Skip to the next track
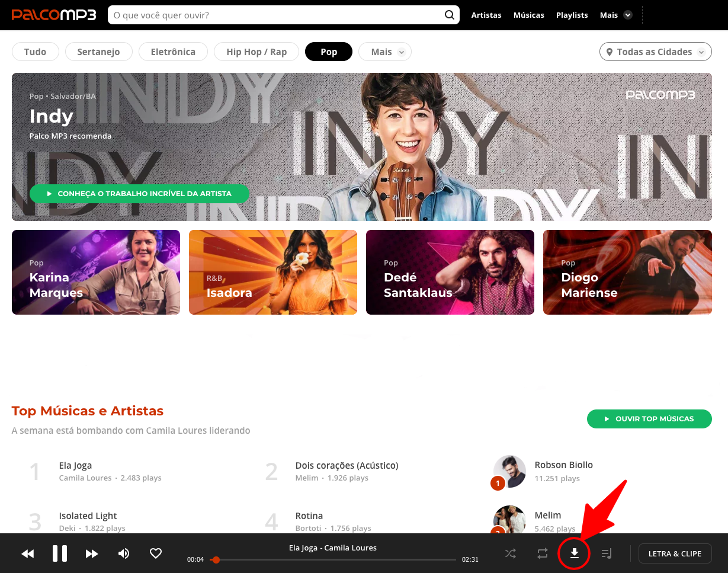 (91, 553)
